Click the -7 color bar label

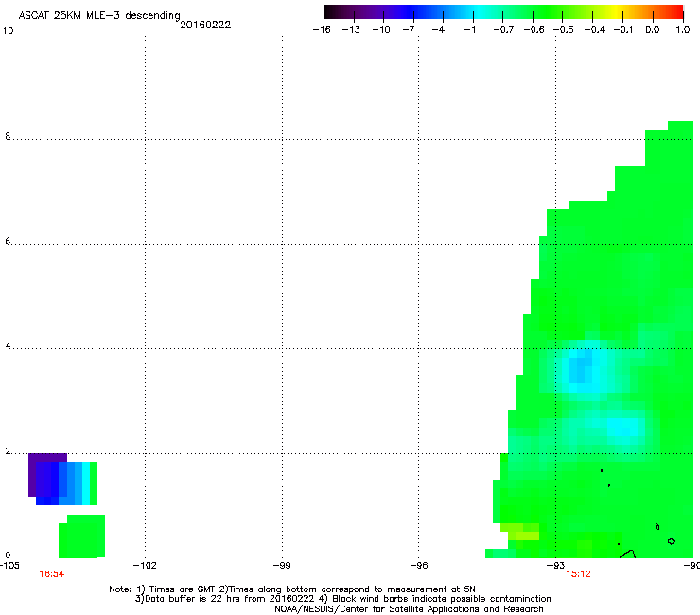(408, 30)
